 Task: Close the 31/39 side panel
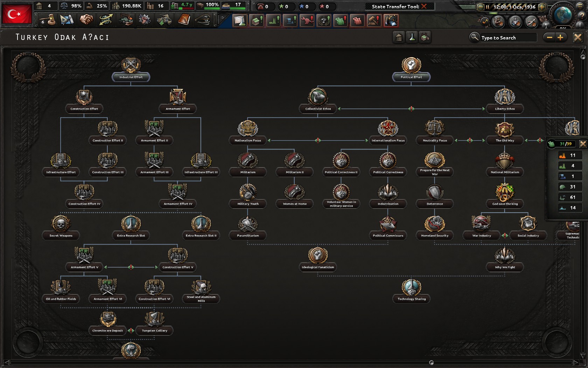[583, 144]
